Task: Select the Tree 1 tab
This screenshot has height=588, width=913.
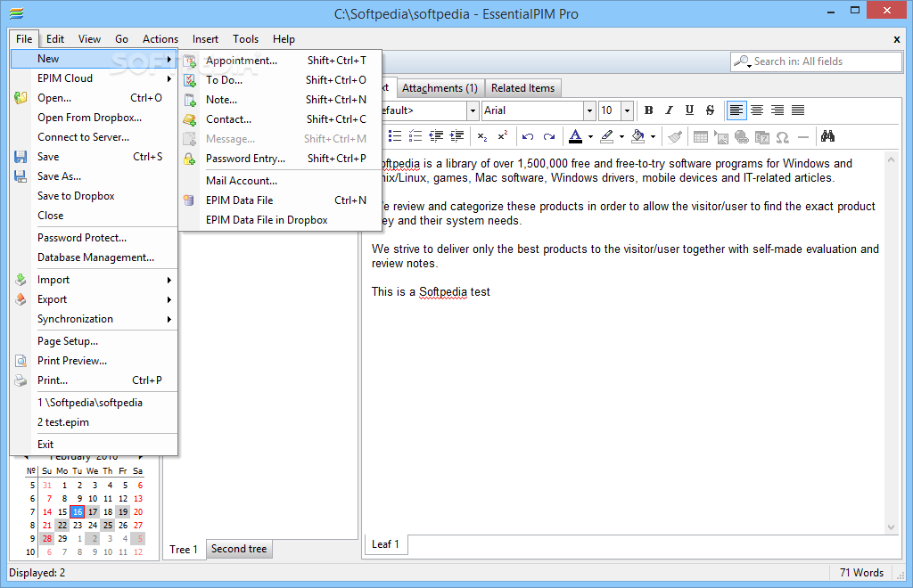Action: (184, 549)
